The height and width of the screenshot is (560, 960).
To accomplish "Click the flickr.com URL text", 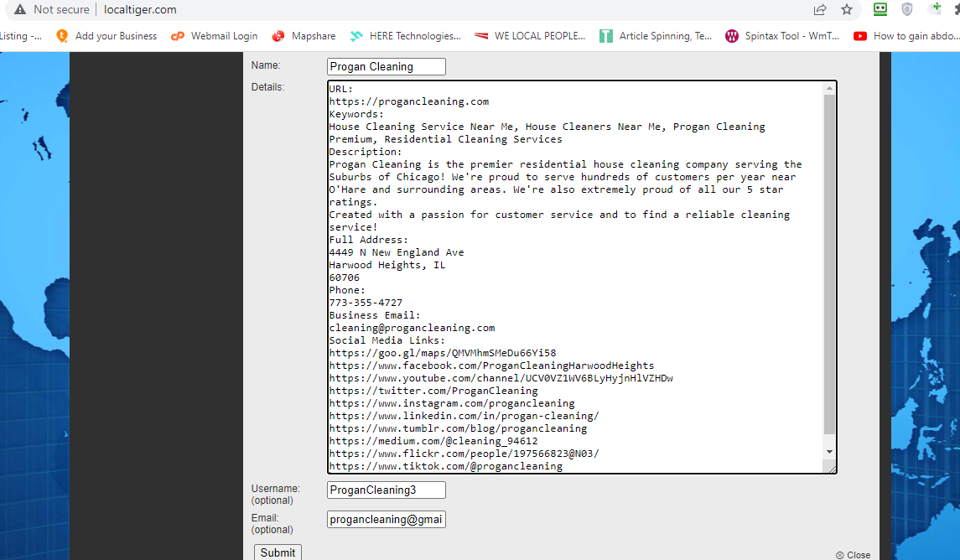I will pos(464,454).
